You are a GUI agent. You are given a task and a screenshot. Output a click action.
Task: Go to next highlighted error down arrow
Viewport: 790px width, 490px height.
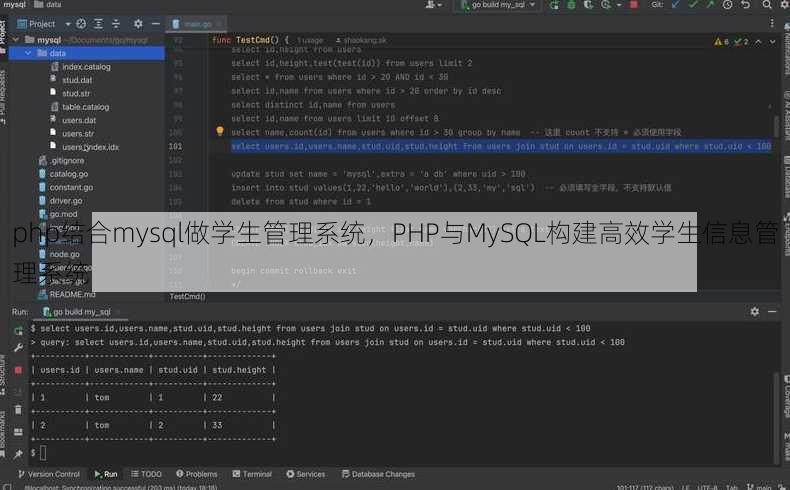click(772, 42)
